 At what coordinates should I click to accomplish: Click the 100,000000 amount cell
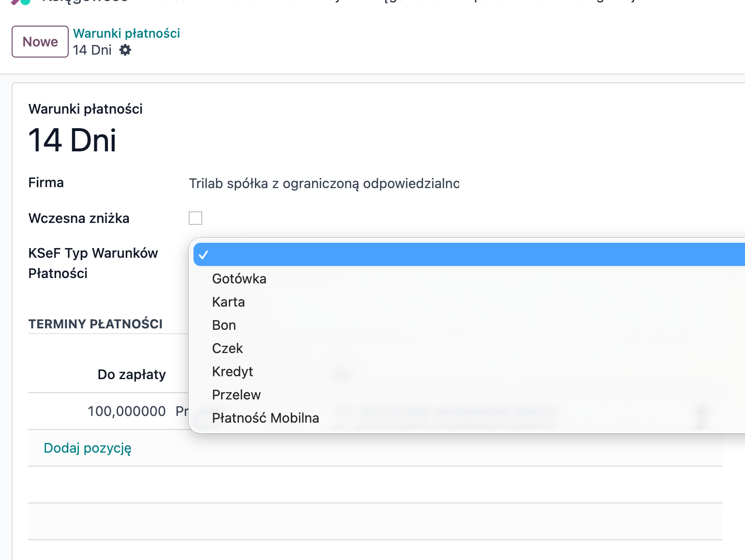pos(127,412)
